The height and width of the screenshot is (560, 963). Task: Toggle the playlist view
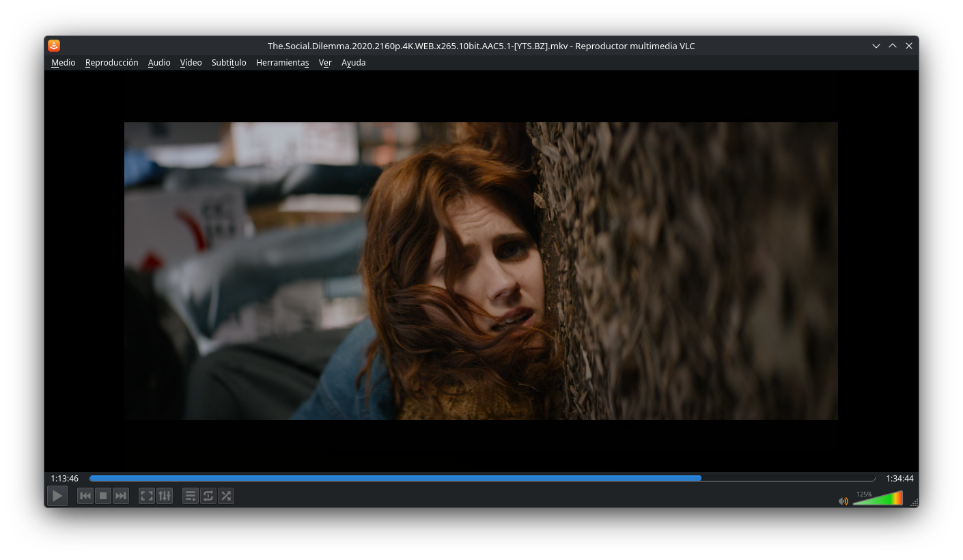click(191, 496)
